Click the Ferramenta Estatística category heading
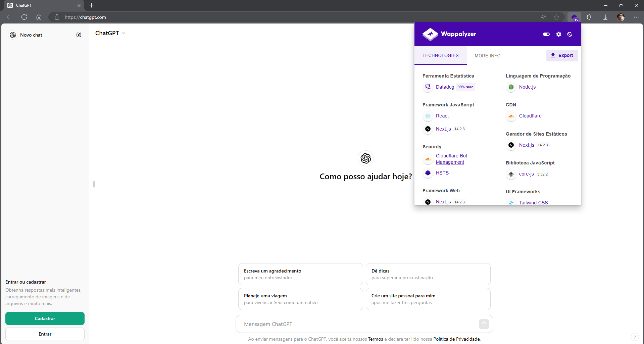 [448, 76]
